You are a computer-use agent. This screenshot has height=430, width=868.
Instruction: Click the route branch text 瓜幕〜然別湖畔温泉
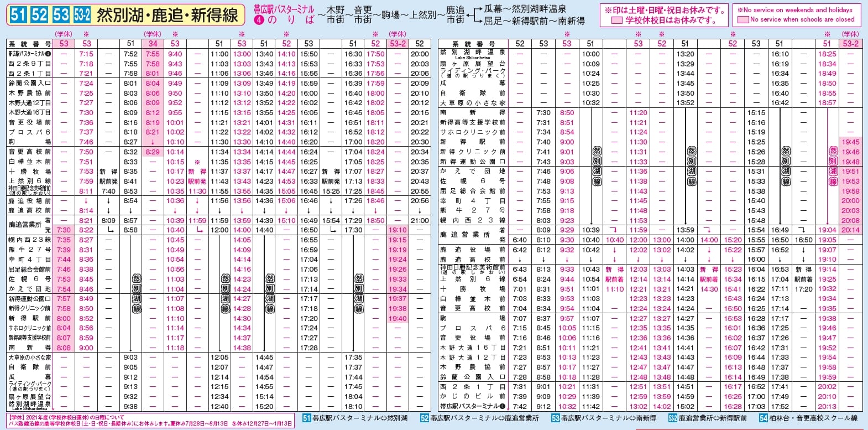525,9
